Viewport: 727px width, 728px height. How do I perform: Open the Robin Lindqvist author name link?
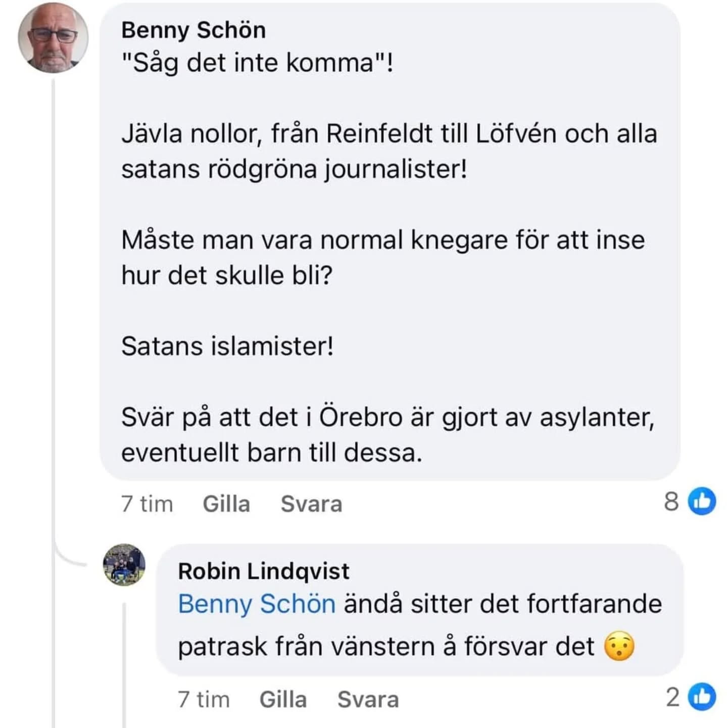[x=263, y=571]
